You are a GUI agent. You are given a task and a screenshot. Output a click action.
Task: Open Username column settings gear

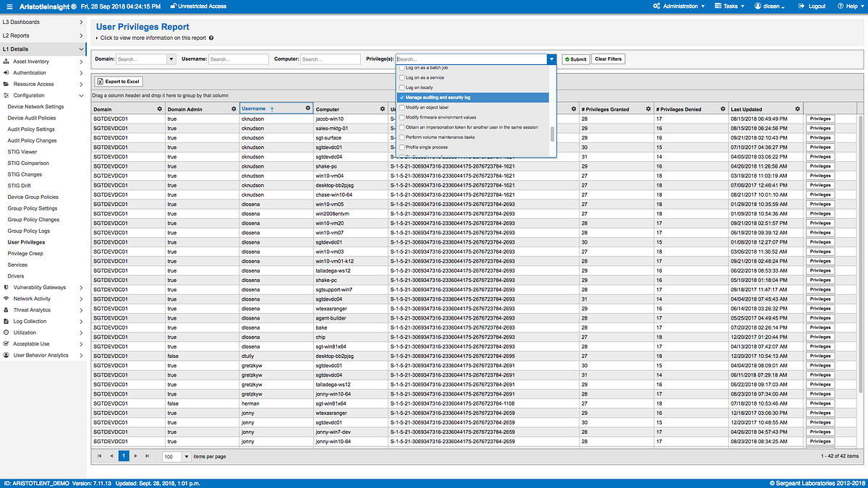click(x=307, y=108)
